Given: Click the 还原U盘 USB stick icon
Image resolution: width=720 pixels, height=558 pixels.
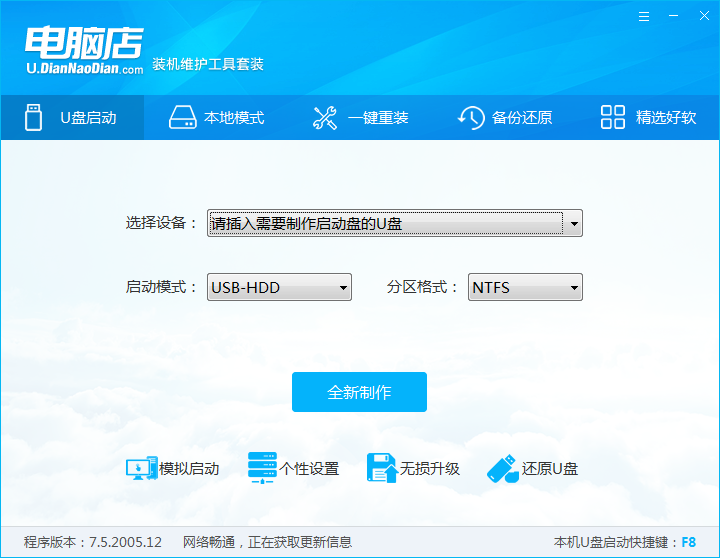Looking at the screenshot, I should 503,469.
